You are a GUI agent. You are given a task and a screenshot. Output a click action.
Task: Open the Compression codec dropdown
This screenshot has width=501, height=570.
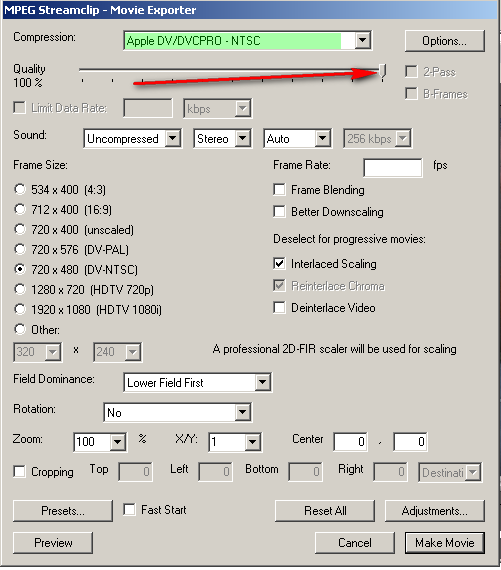click(247, 40)
